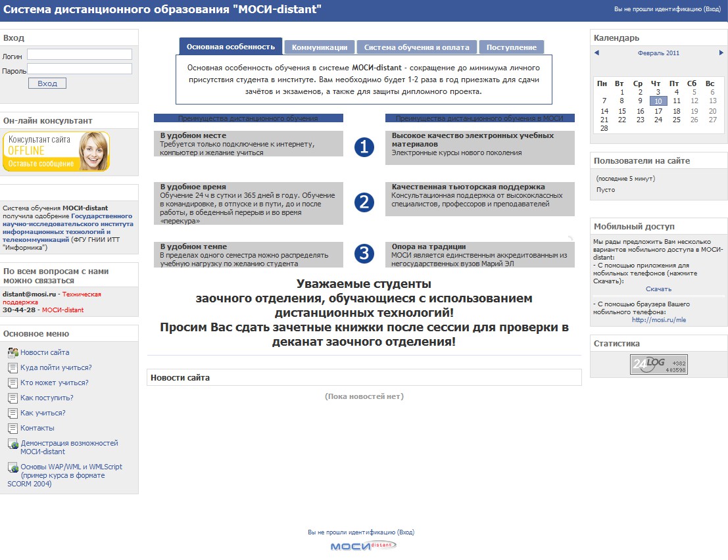Click the 24LOG statistics counter badge
Image resolution: width=728 pixels, height=560 pixels.
658,364
